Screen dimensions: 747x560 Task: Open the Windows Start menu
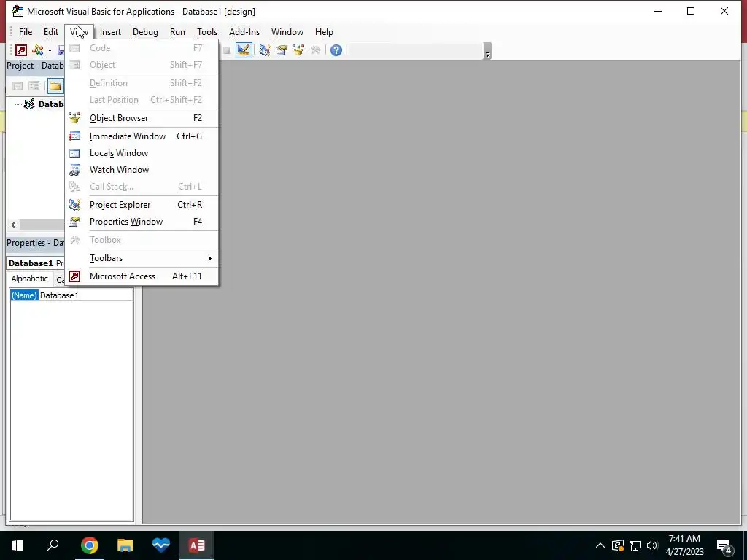click(x=18, y=545)
